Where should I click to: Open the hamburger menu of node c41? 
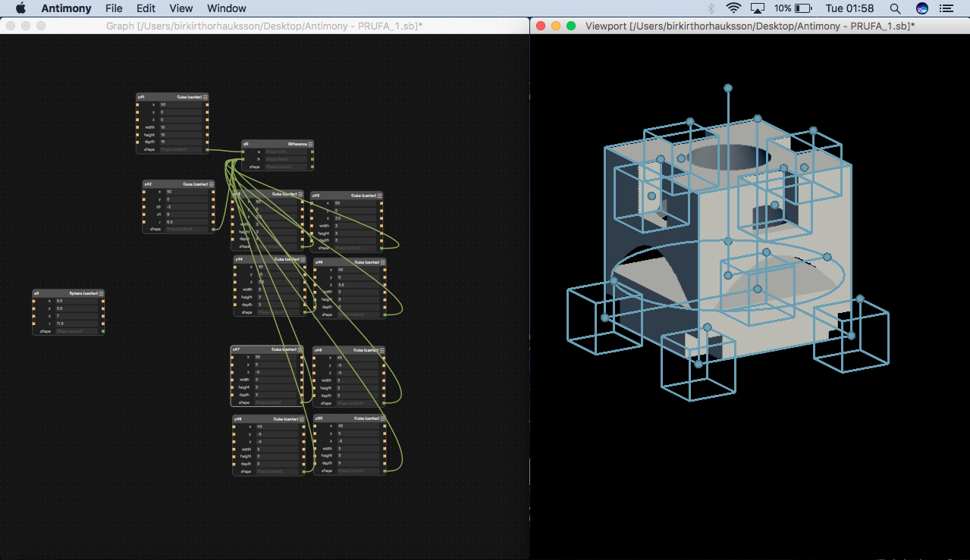coord(205,97)
